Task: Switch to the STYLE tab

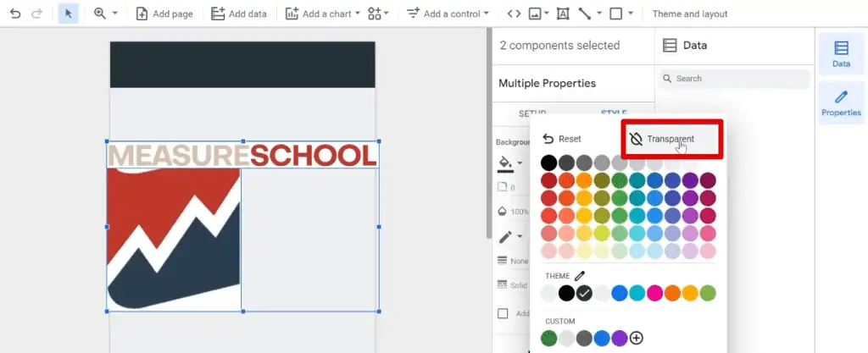Action: [x=614, y=113]
